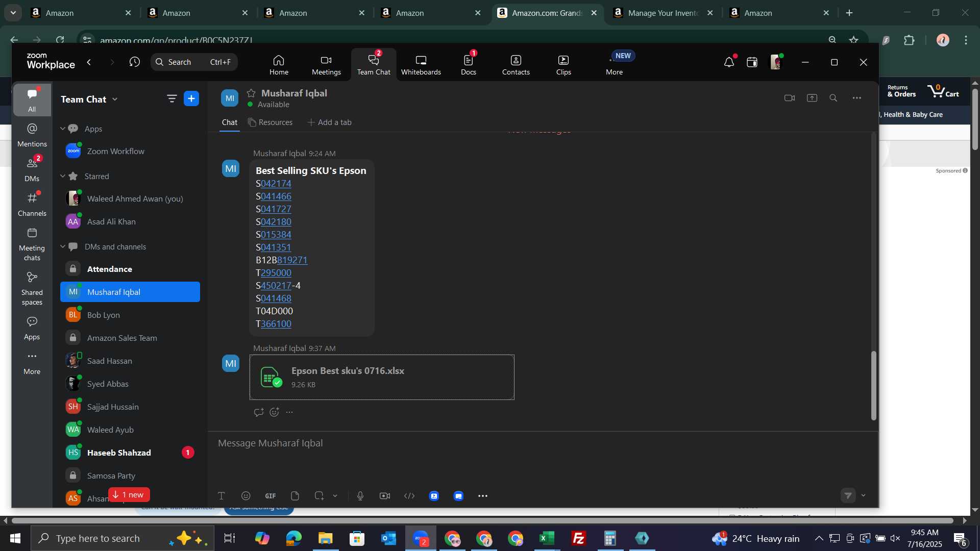
Task: Click the blue new chat plus button
Action: (x=191, y=98)
